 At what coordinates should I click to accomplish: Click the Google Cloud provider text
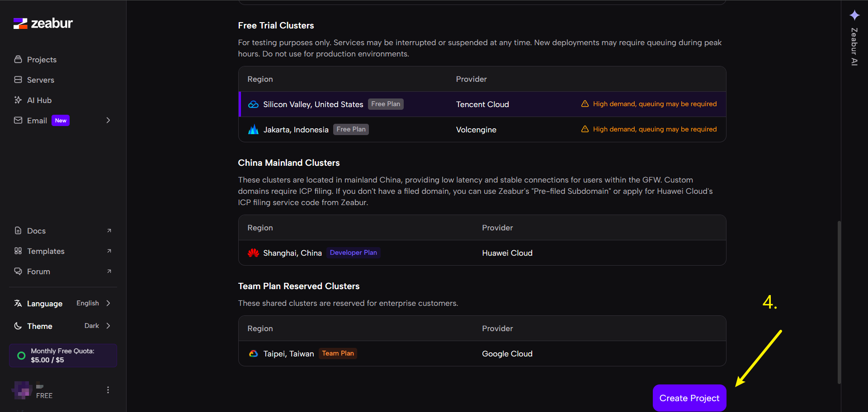click(507, 354)
